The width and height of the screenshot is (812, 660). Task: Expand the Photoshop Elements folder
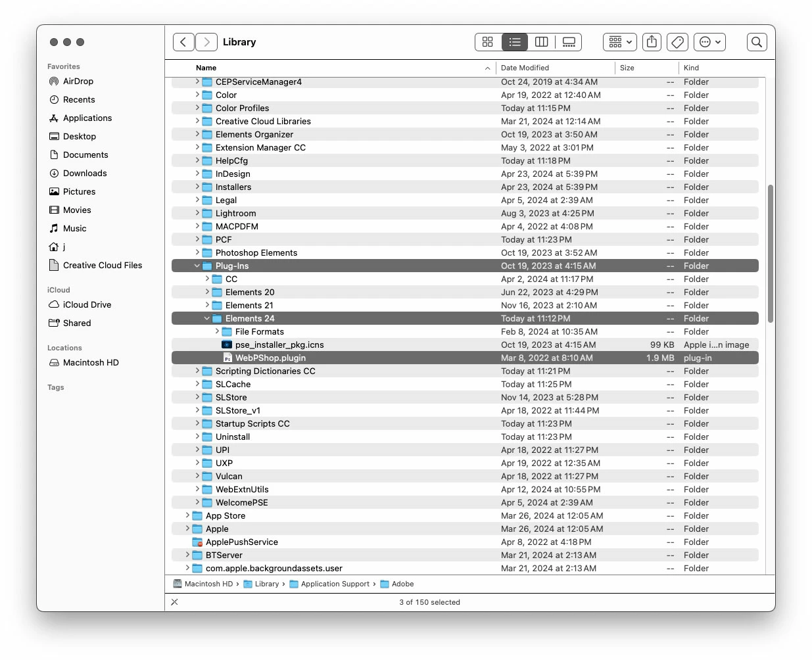click(x=197, y=252)
